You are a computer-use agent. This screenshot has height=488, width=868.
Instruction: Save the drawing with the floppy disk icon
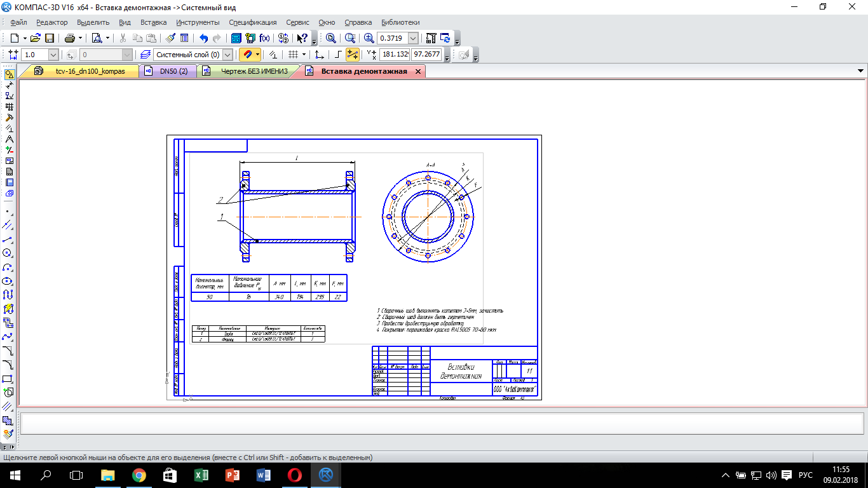50,38
